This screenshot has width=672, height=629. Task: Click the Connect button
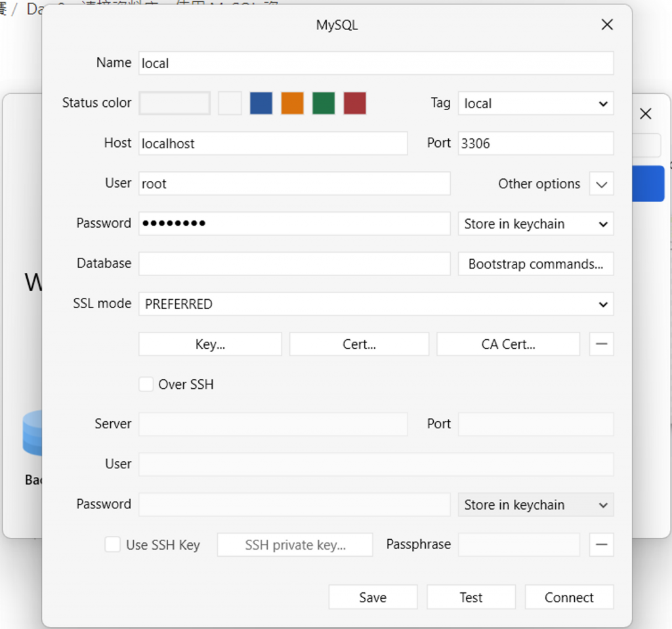(x=569, y=597)
